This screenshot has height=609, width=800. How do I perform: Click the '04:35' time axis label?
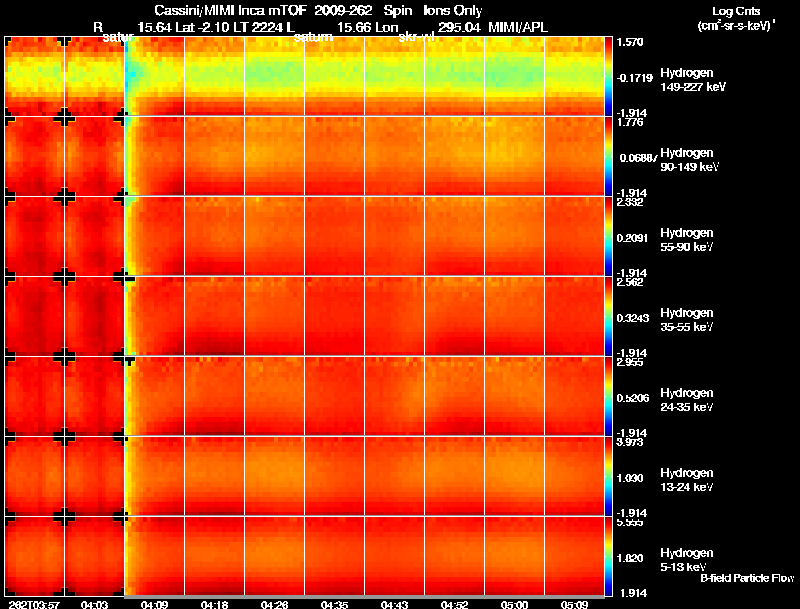click(334, 604)
